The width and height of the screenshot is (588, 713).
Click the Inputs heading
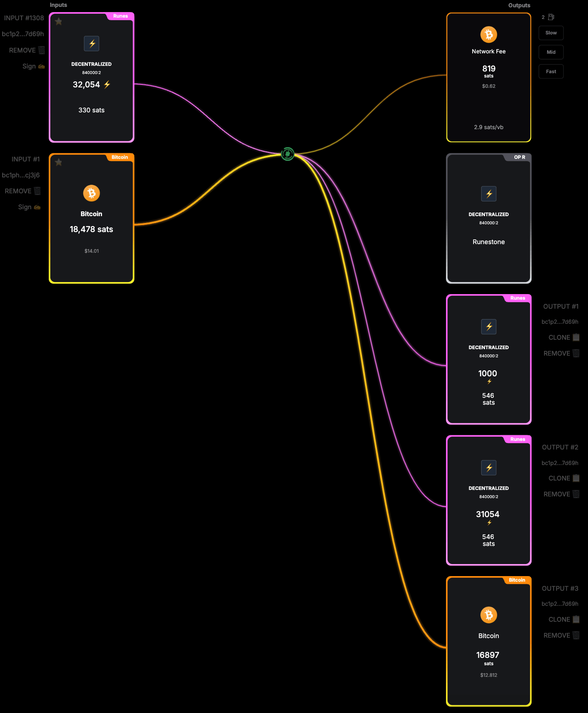pyautogui.click(x=59, y=5)
